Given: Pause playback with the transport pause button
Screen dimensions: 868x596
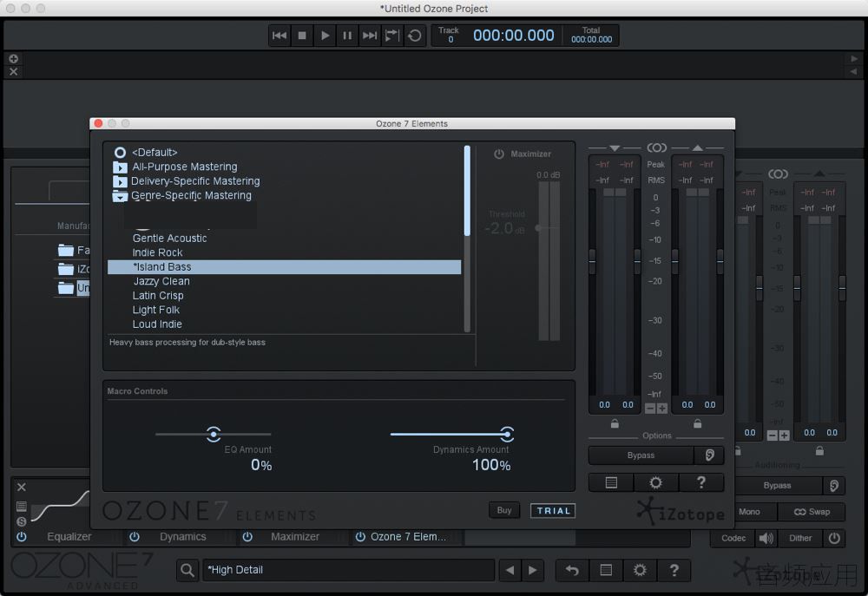Looking at the screenshot, I should [347, 36].
